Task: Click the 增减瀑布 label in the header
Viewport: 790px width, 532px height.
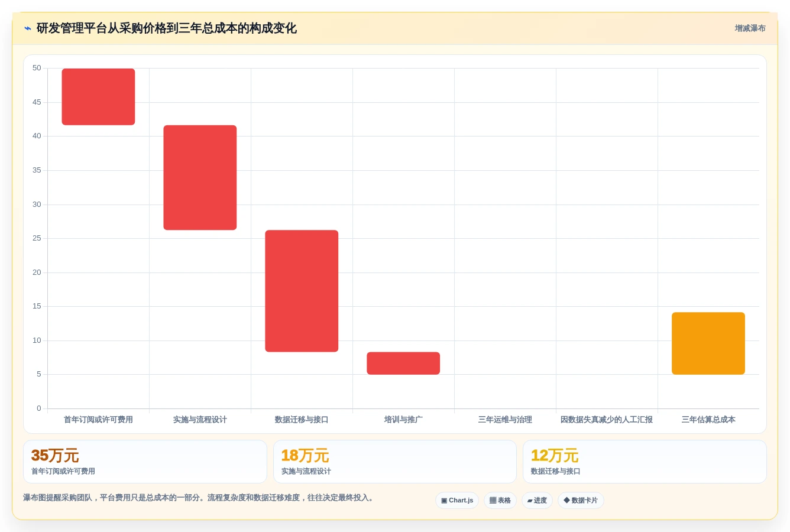Action: click(750, 28)
